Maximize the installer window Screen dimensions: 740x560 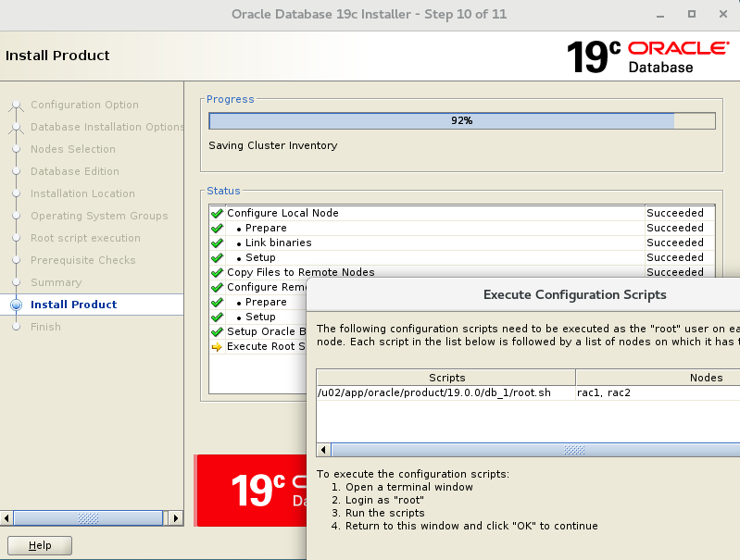coord(691,14)
